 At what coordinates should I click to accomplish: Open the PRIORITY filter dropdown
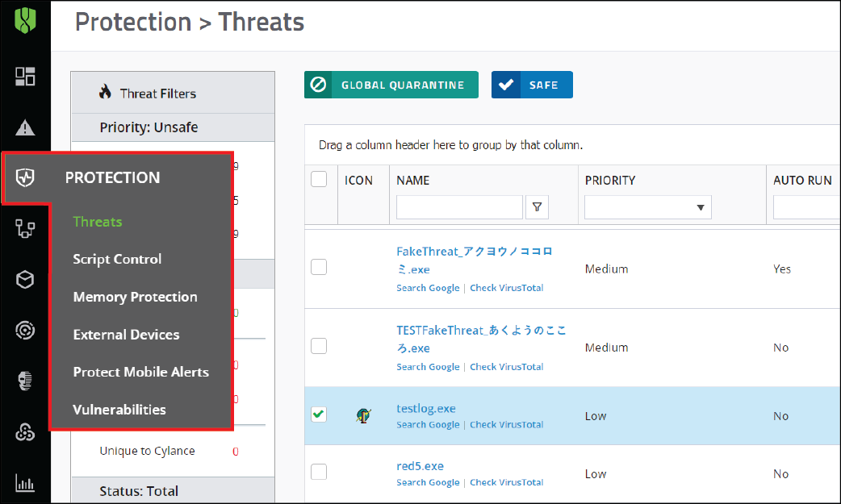pyautogui.click(x=648, y=207)
